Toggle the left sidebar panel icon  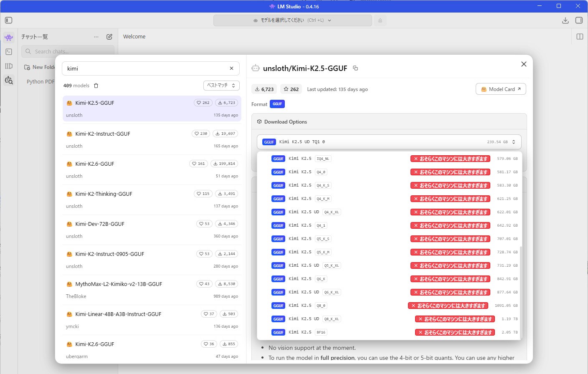click(9, 20)
